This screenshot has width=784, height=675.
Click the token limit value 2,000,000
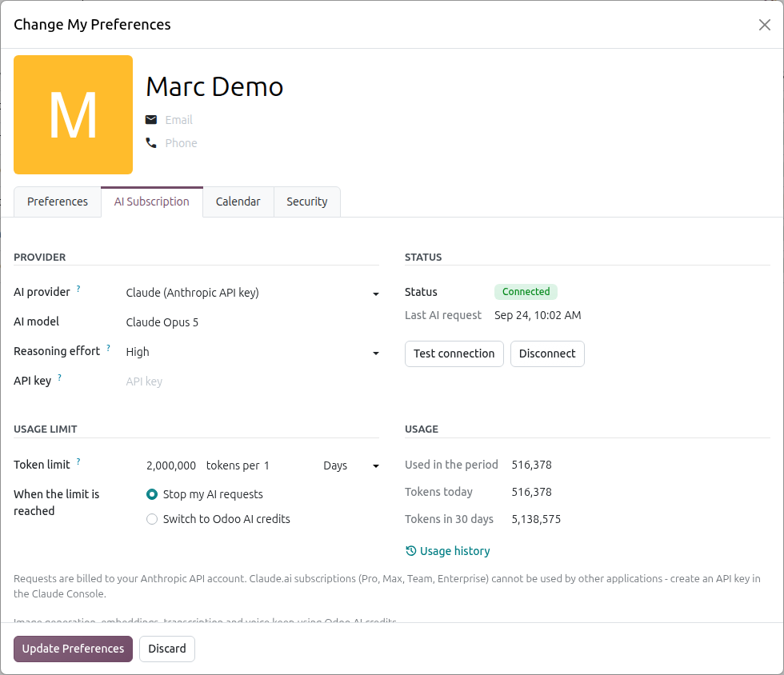coord(171,465)
